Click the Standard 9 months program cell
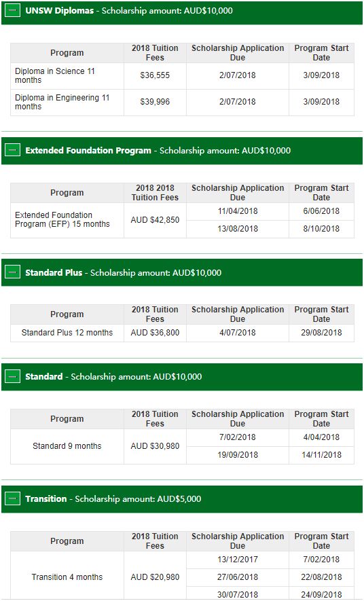Screen dimensions: 364x601 pyautogui.click(x=67, y=446)
